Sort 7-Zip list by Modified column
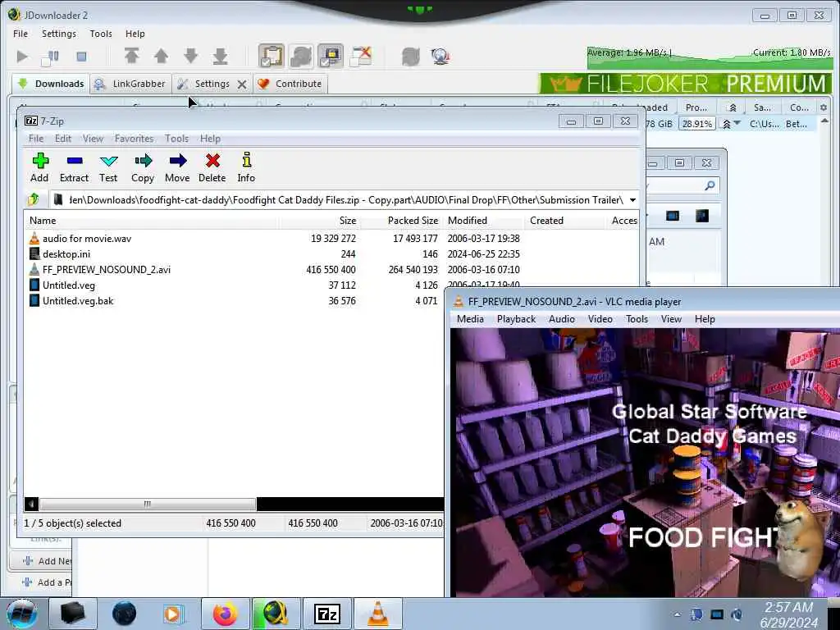This screenshot has width=840, height=630. point(484,221)
